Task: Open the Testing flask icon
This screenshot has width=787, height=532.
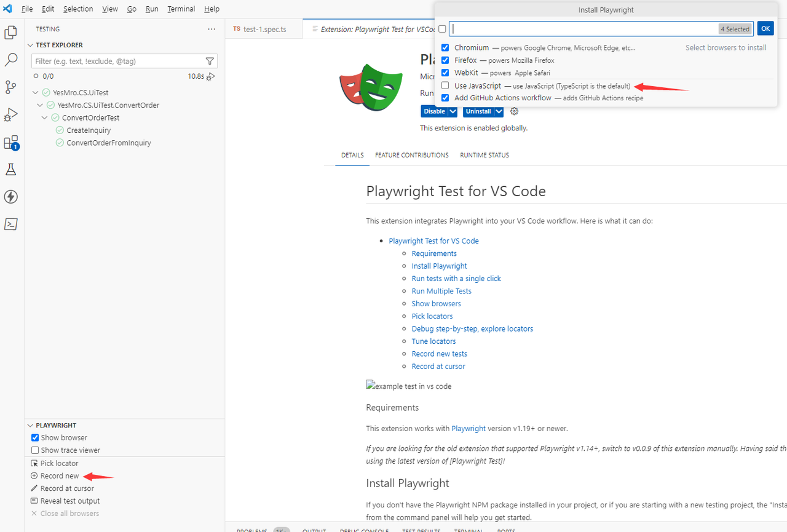Action: tap(10, 169)
